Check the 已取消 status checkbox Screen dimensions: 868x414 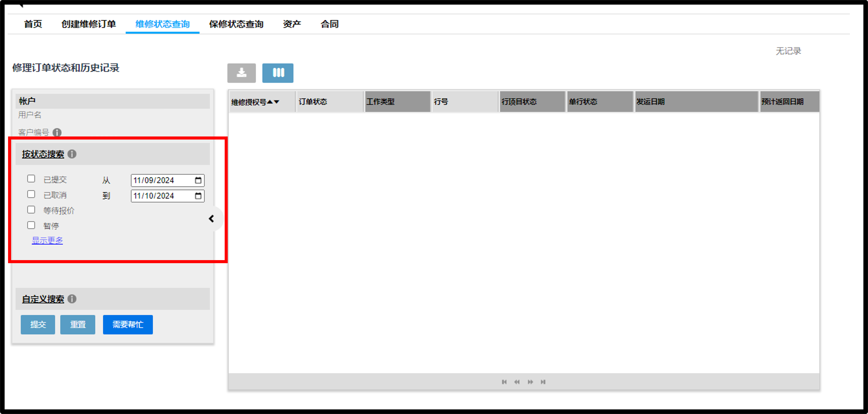31,194
